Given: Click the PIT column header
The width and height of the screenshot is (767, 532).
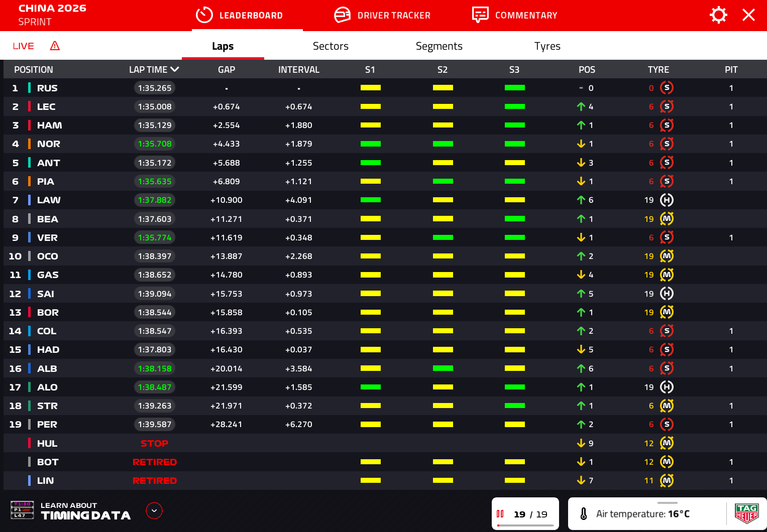Looking at the screenshot, I should point(731,70).
